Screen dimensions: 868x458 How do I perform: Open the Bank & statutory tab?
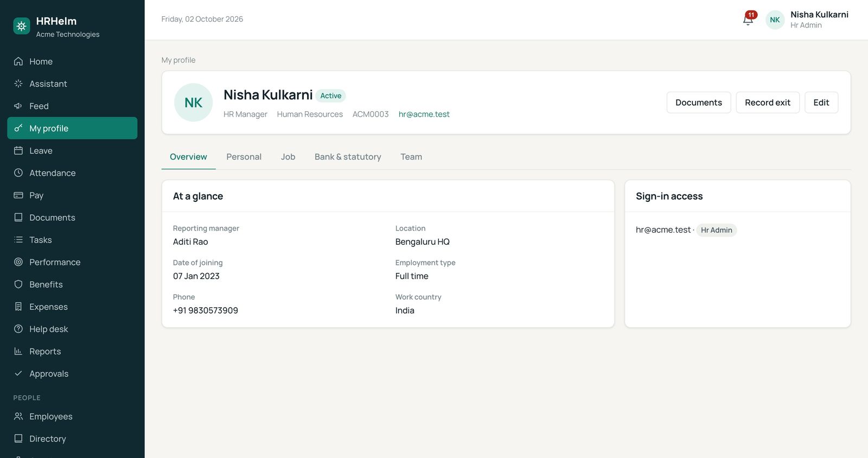coord(348,157)
